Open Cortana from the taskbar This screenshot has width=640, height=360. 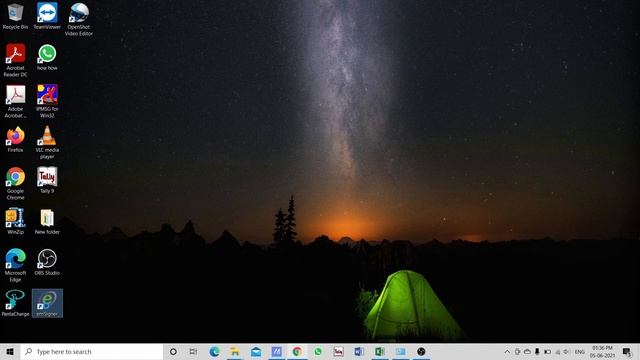(173, 351)
